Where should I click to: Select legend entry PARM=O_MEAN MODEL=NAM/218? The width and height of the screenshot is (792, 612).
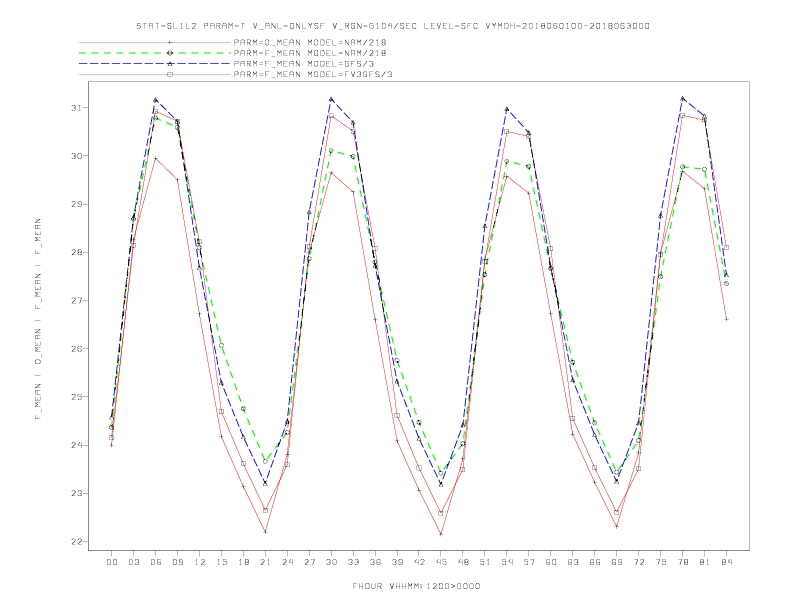coord(310,42)
